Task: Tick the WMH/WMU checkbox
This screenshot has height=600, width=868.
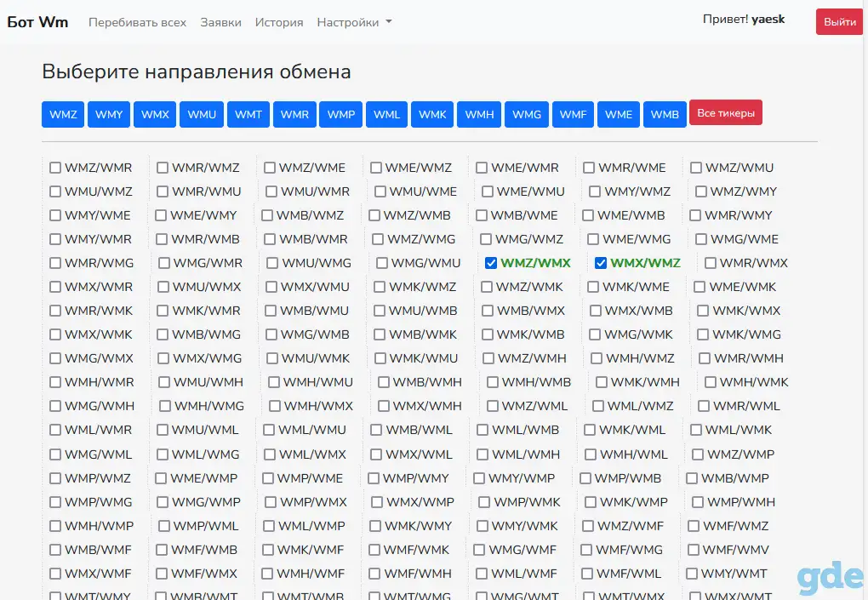Action: click(274, 382)
